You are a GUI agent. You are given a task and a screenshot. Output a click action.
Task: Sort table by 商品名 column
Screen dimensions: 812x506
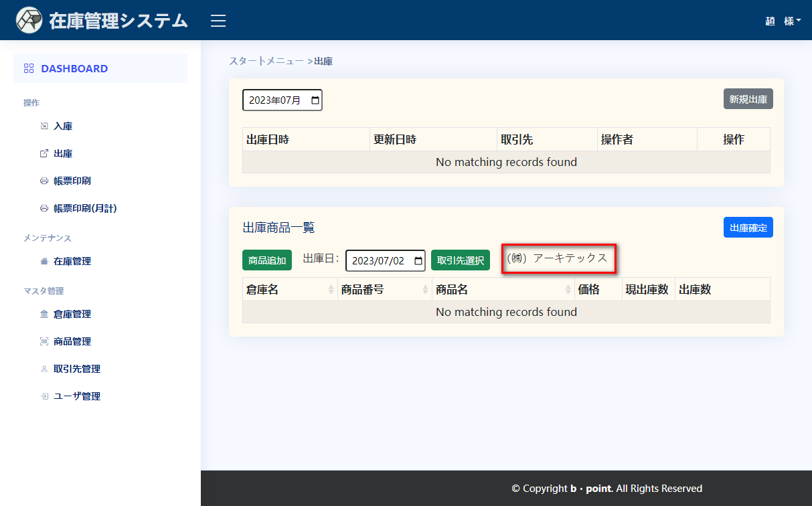click(x=568, y=289)
